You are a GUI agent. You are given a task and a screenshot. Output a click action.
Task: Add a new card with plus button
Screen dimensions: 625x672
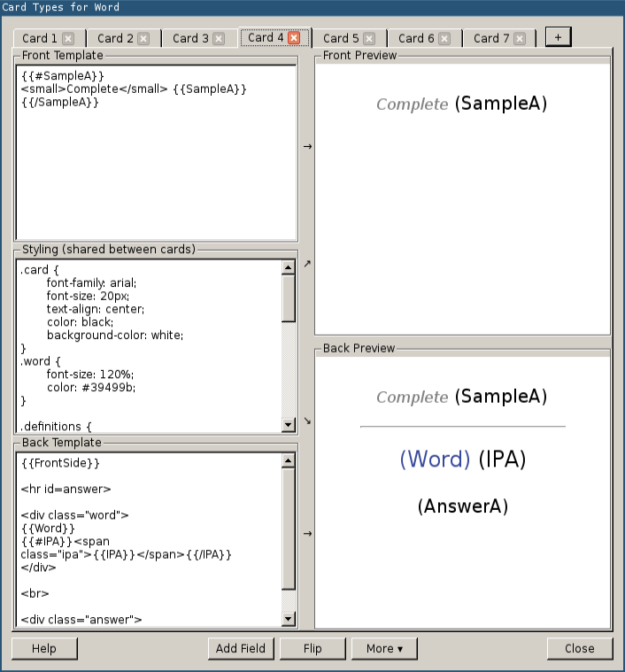click(559, 36)
